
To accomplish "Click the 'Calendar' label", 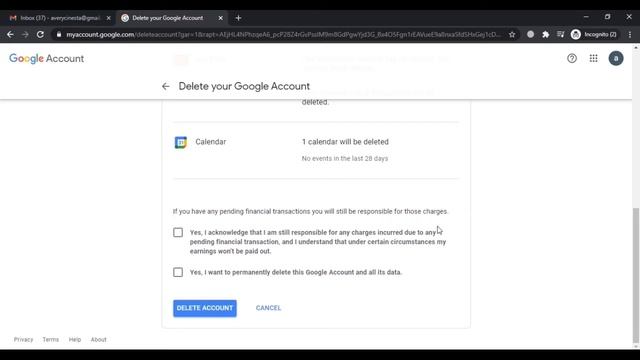I will tap(211, 142).
